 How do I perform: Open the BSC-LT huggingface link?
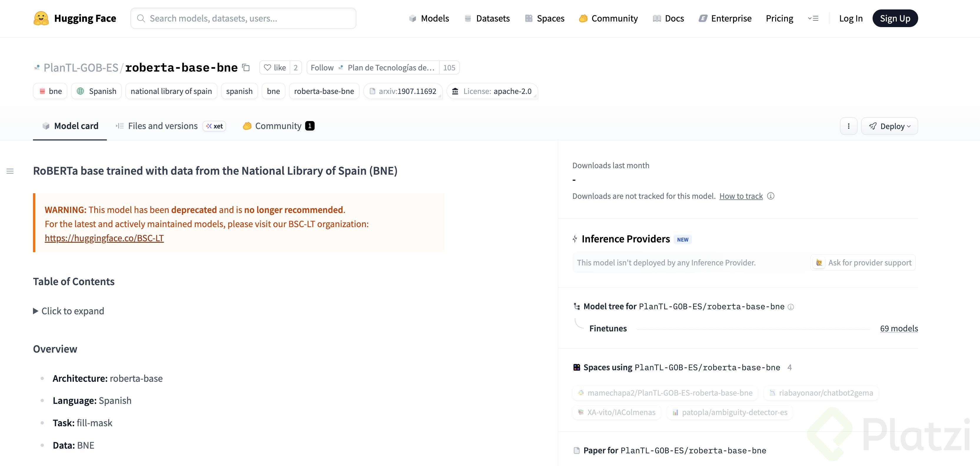pyautogui.click(x=104, y=238)
